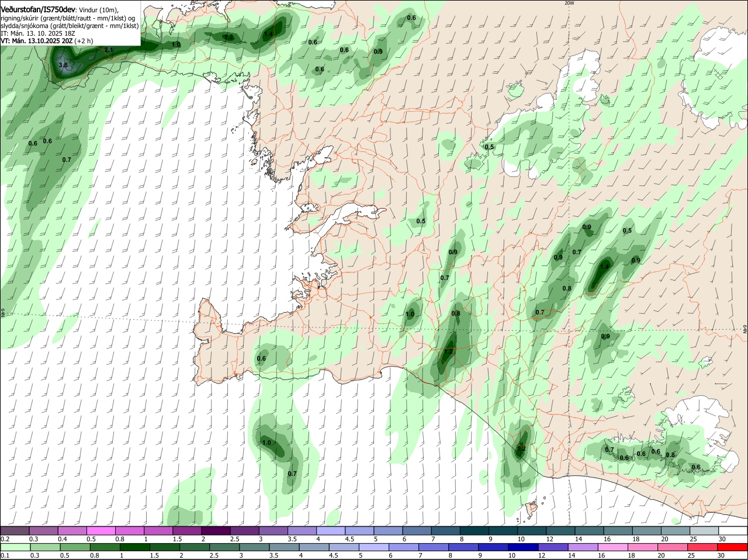The width and height of the screenshot is (748, 560).
Task: Select the orchid snow swatch between 0.4 and 0.5
Action: click(72, 531)
